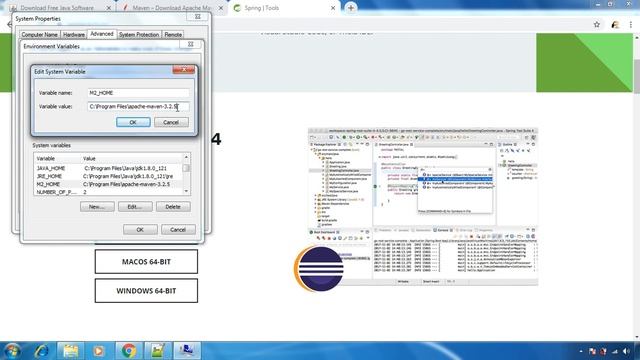640x360 pixels.
Task: Click Edit... under System variables
Action: click(135, 207)
